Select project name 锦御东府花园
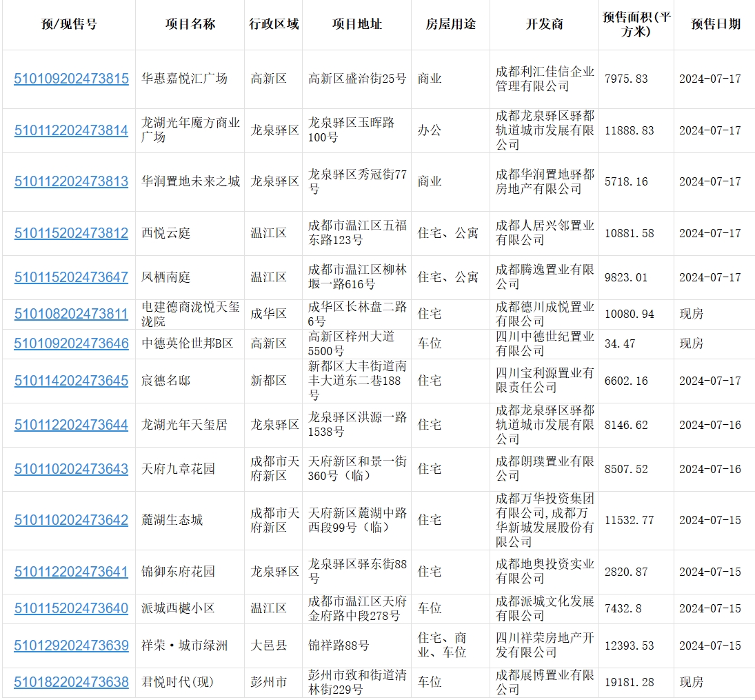This screenshot has height=700, width=755. 178,572
